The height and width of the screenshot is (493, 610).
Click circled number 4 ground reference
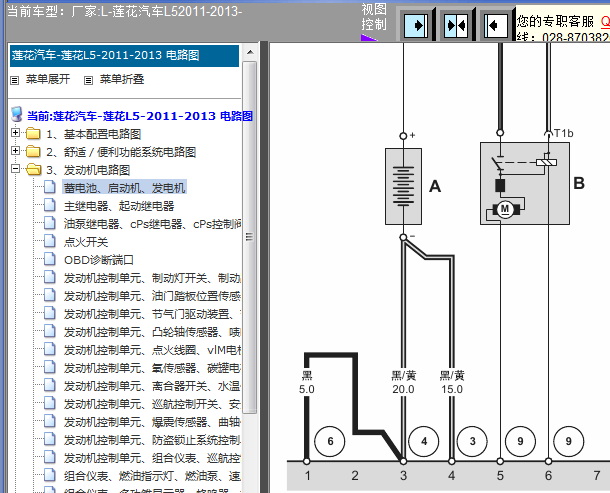[424, 441]
